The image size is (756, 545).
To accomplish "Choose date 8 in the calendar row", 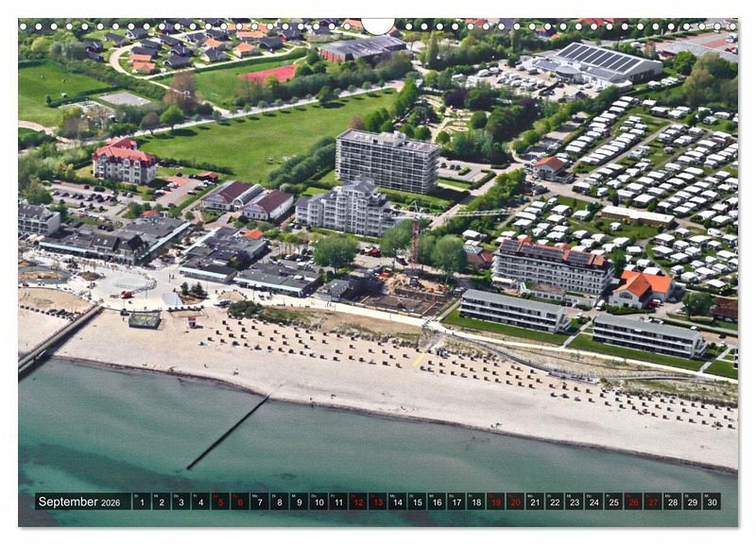I will [279, 502].
